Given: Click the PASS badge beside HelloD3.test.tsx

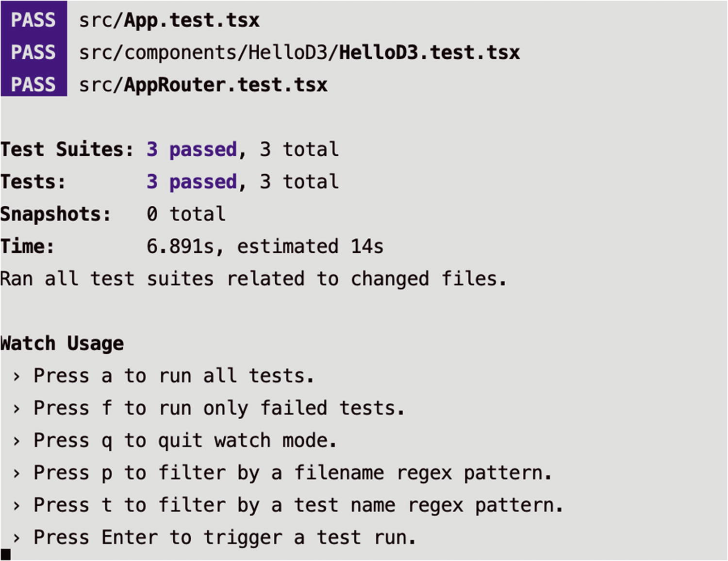Looking at the screenshot, I should coord(33,52).
